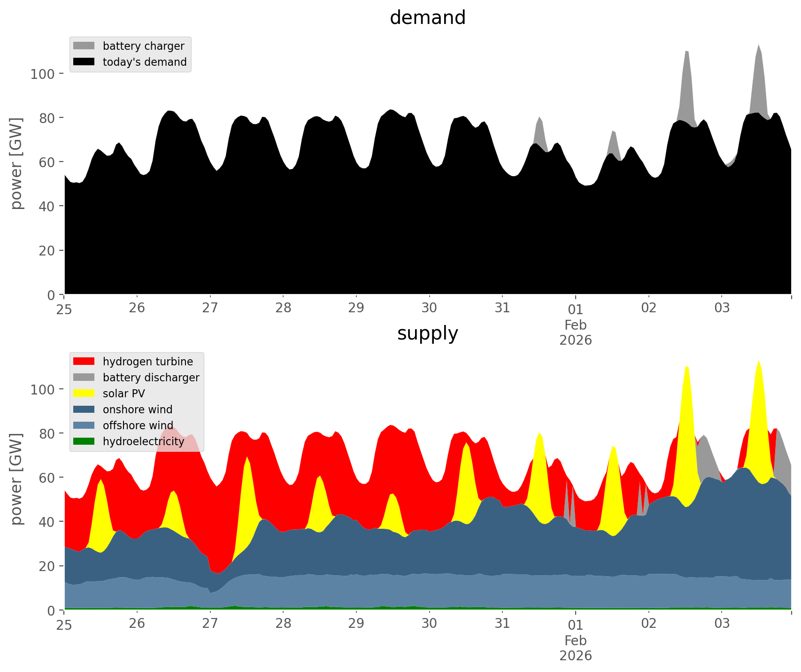This screenshot has height=672, width=801.
Task: Click "01 Feb 2026" tick on supply chart
Action: [575, 640]
